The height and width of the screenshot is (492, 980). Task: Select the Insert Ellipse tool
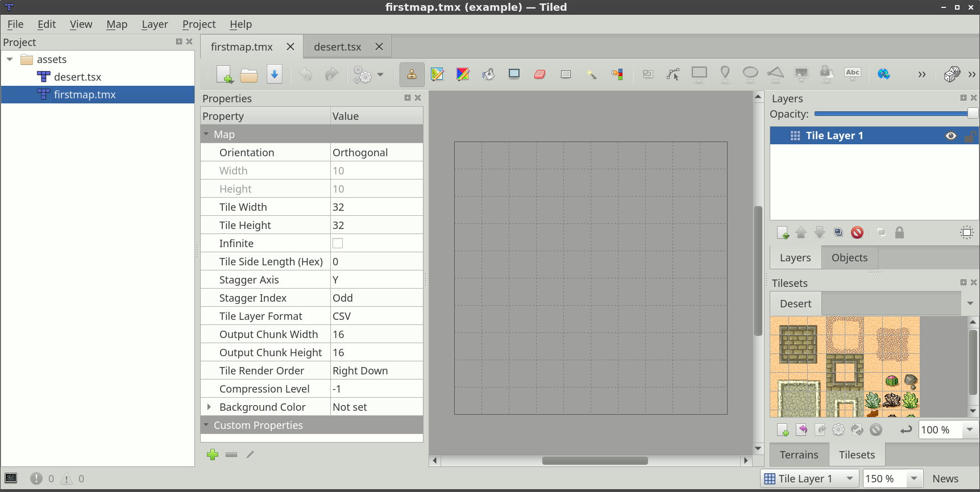(750, 74)
